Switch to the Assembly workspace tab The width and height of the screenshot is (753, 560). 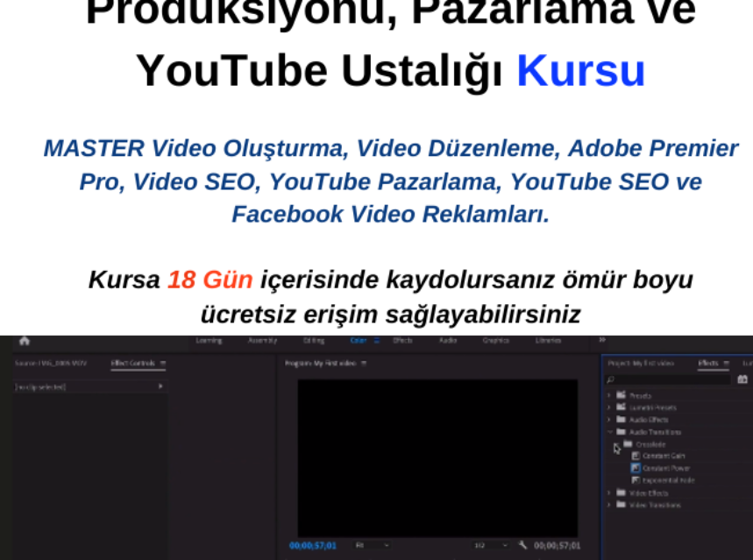(x=262, y=341)
